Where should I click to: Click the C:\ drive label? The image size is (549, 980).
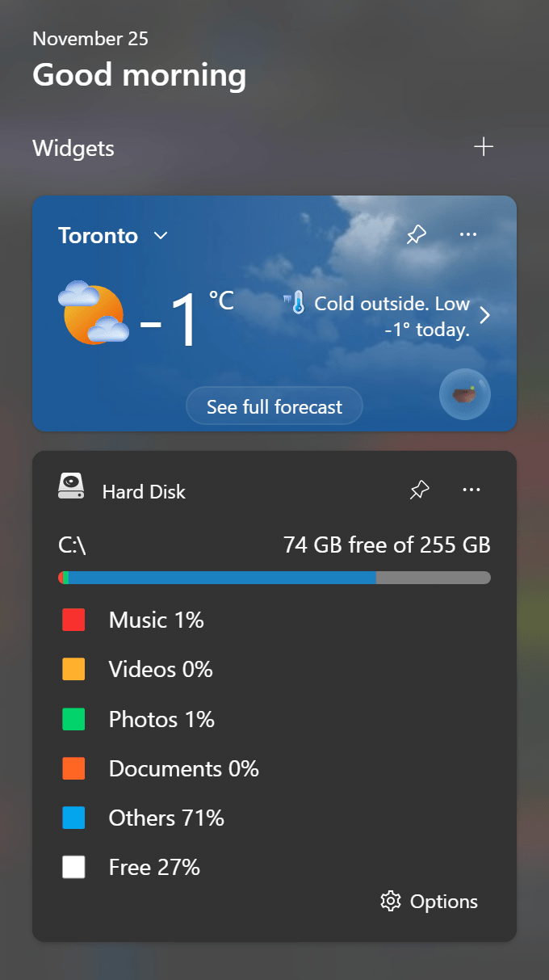point(71,545)
